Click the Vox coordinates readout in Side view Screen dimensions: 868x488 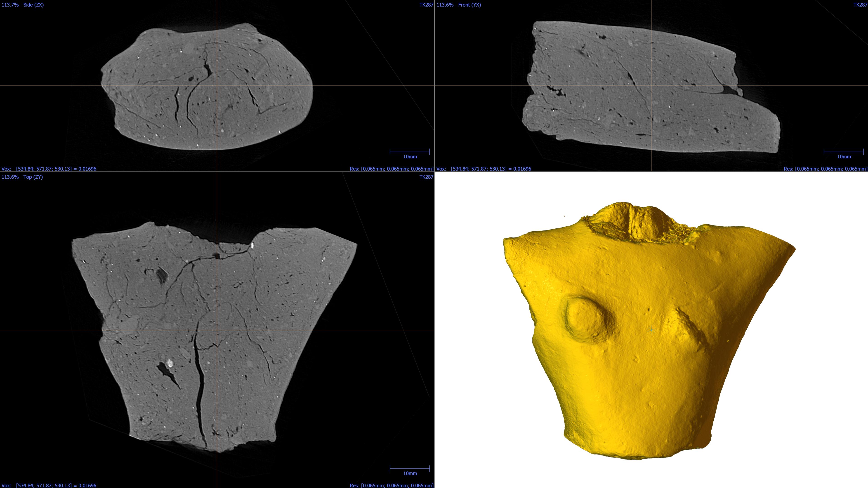49,169
